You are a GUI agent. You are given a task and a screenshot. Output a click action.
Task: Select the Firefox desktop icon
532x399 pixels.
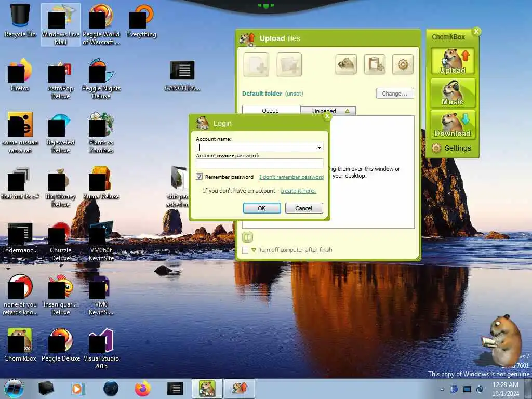pyautogui.click(x=20, y=75)
